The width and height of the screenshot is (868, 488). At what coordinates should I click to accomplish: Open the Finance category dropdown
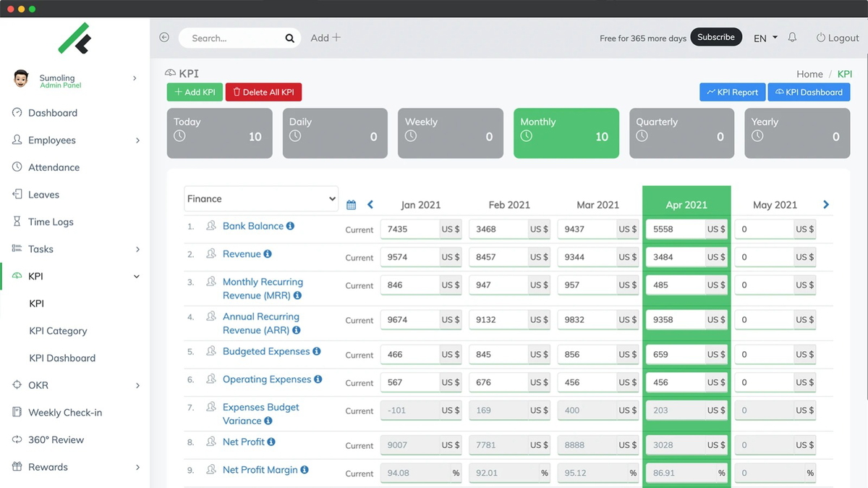pyautogui.click(x=260, y=198)
